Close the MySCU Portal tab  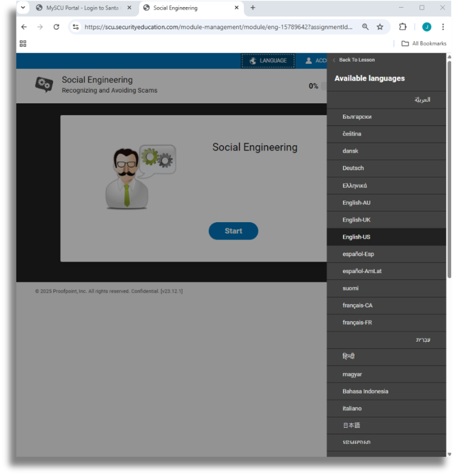click(x=130, y=8)
